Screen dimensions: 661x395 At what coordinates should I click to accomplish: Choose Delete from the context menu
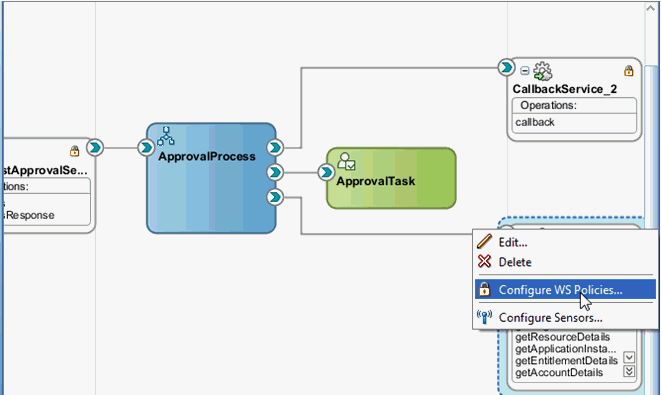point(565,262)
